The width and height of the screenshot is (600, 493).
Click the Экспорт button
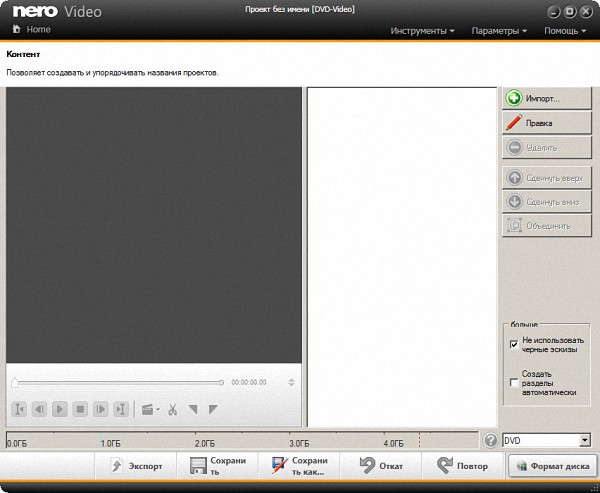[x=135, y=466]
